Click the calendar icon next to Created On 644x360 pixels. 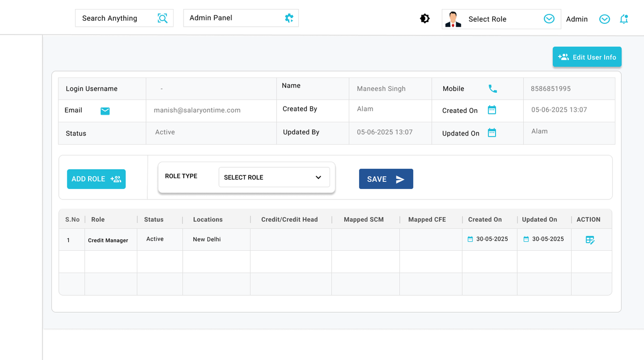pos(492,109)
